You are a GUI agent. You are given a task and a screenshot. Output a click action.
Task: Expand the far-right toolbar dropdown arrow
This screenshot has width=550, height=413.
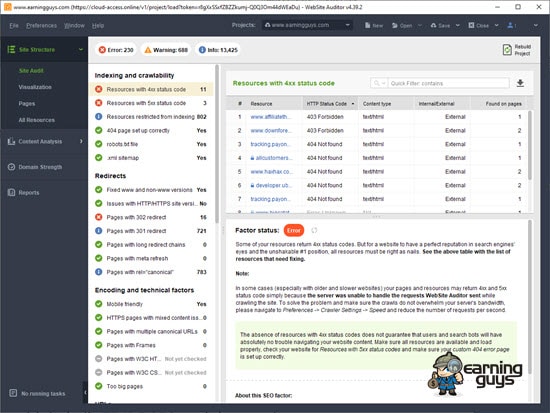tap(536, 25)
